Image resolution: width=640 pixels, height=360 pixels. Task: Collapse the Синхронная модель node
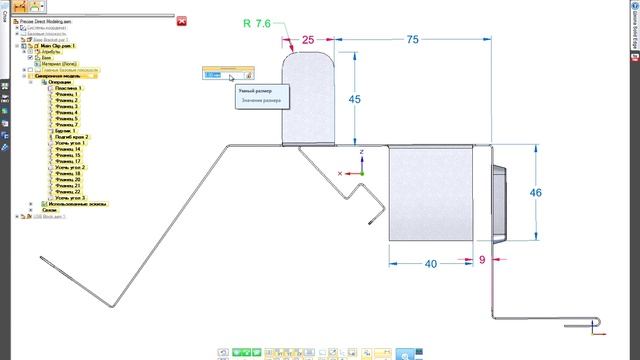tap(24, 76)
